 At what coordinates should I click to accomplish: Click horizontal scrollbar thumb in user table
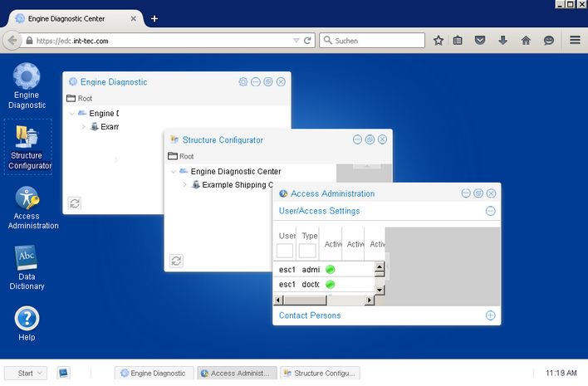pyautogui.click(x=306, y=300)
